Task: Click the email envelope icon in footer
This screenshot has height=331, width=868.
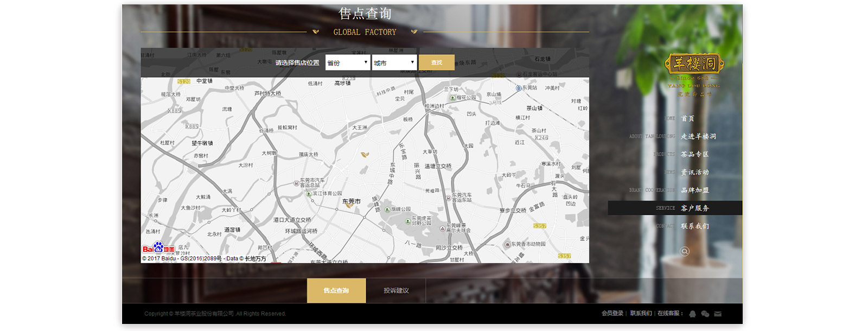Action: 718,314
